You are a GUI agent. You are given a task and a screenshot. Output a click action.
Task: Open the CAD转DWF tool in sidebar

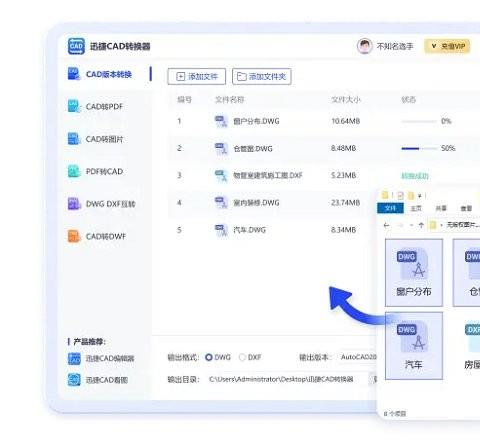pos(97,236)
